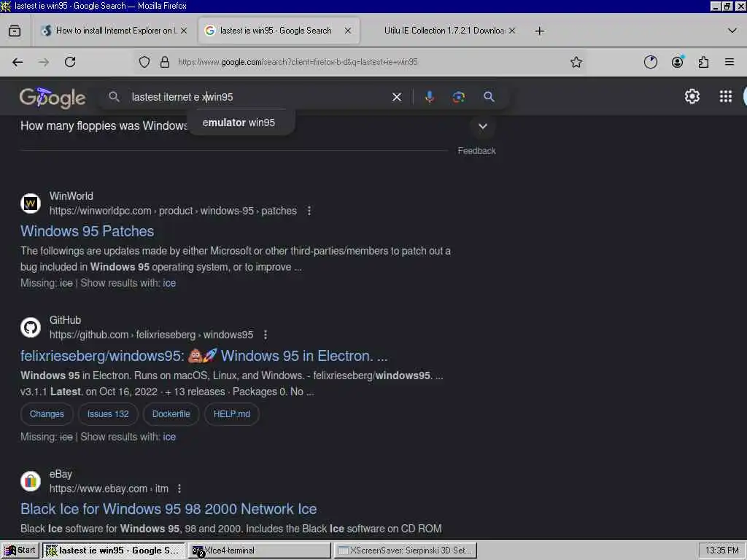Click 'ice' link under WinWorld result
The image size is (747, 560).
169,284
